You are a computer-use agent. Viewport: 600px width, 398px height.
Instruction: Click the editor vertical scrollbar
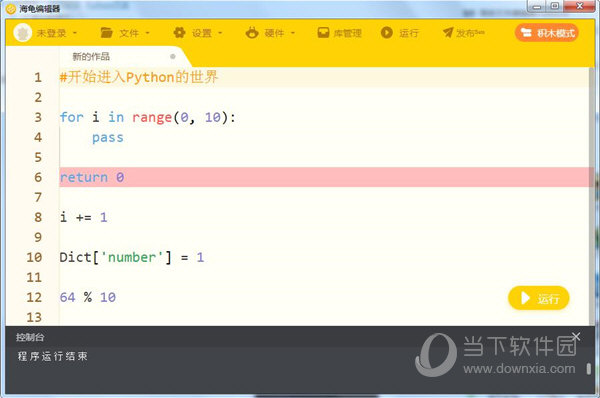tap(592, 197)
